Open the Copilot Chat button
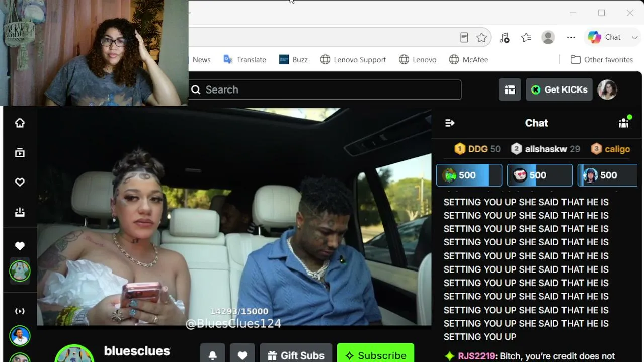This screenshot has width=644, height=362. tap(604, 37)
